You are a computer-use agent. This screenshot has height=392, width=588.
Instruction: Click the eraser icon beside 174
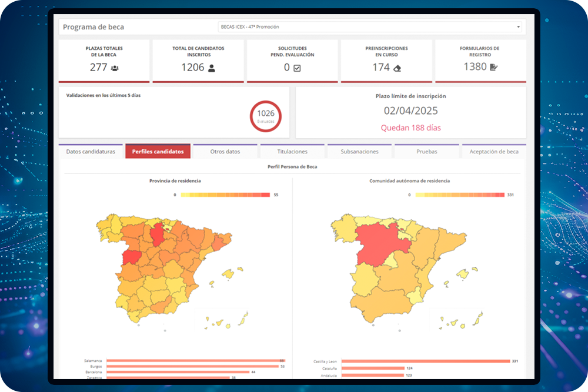tap(397, 68)
